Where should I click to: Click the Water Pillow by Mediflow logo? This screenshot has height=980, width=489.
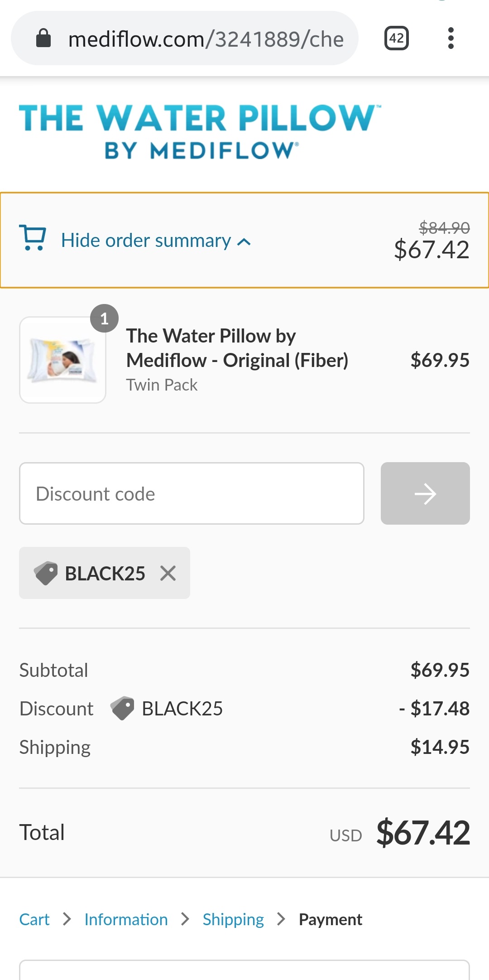click(x=200, y=132)
